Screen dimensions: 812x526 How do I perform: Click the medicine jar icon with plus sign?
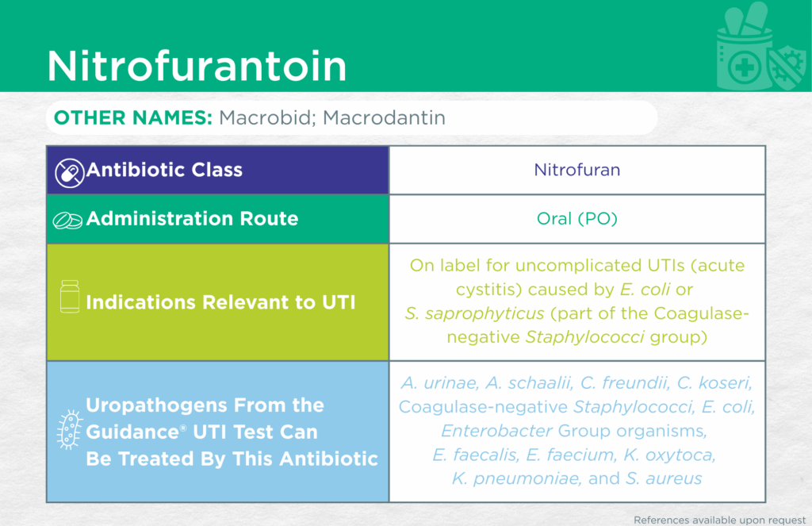(744, 65)
